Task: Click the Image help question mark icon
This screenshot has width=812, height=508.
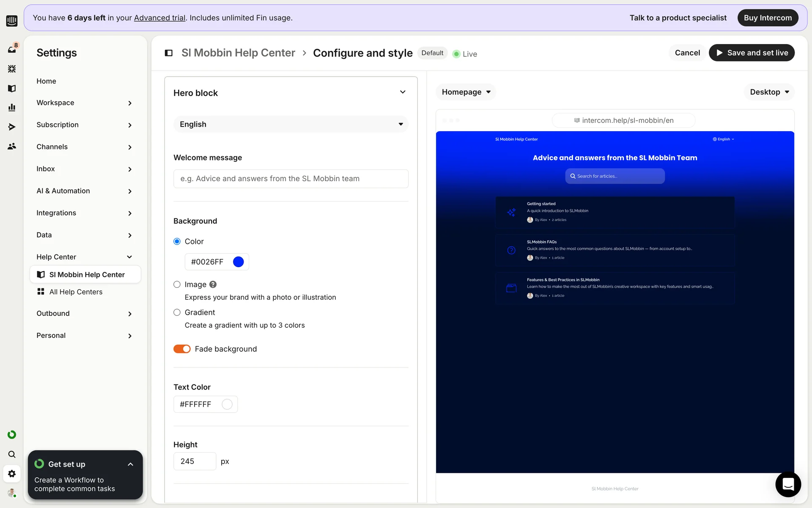Action: 213,284
